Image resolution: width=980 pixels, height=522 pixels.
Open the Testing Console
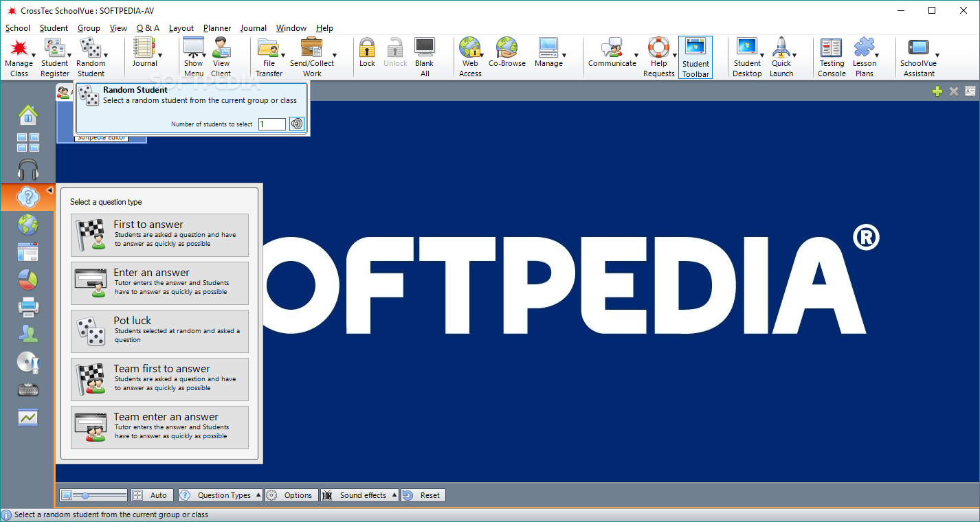tap(832, 58)
